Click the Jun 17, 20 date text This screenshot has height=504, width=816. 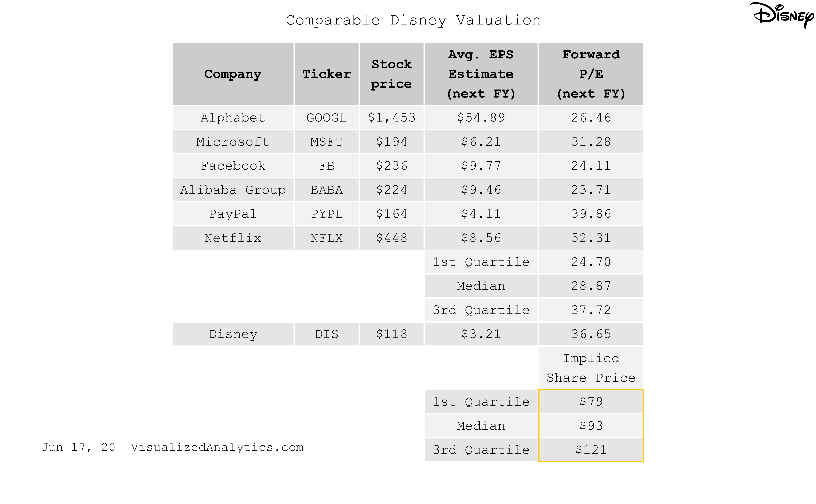78,447
